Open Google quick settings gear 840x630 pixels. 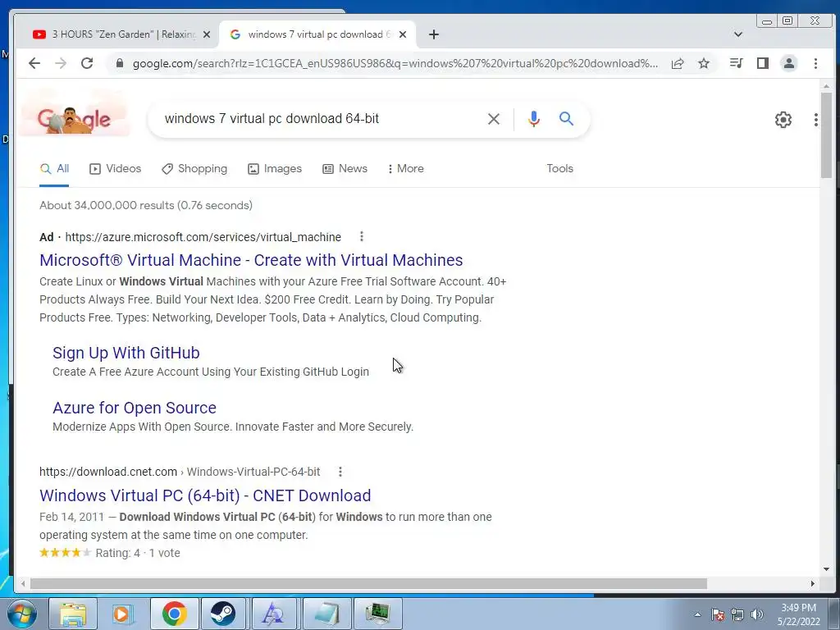coord(783,120)
